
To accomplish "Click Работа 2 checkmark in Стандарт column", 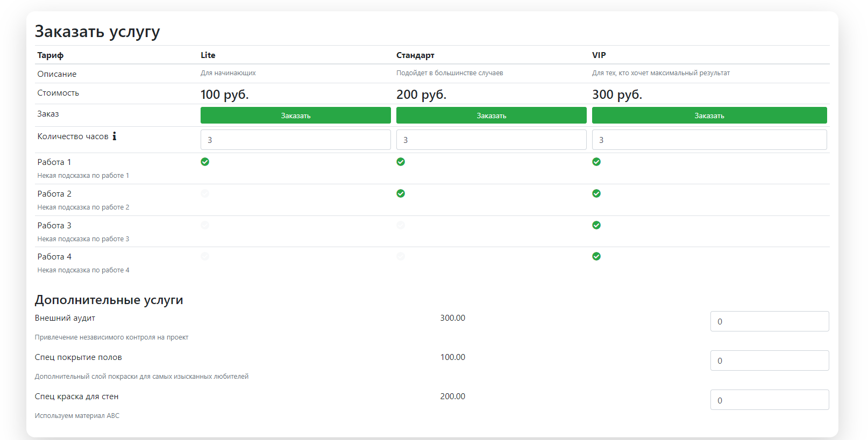I will pos(401,193).
